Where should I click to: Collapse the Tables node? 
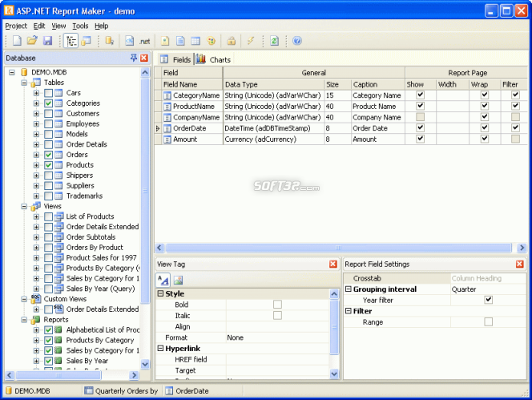(x=24, y=83)
